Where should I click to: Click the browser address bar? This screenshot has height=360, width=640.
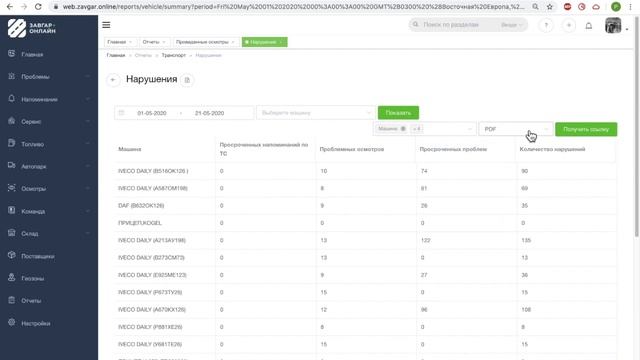292,7
